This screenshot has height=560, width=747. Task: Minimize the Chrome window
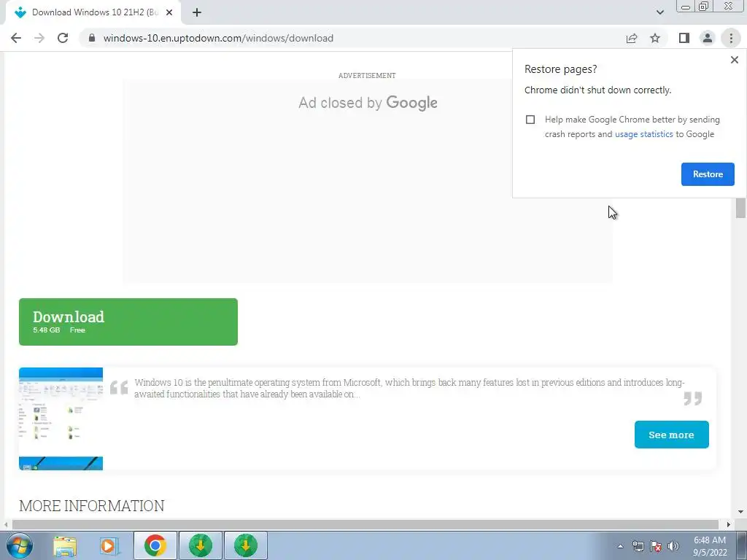[686, 7]
